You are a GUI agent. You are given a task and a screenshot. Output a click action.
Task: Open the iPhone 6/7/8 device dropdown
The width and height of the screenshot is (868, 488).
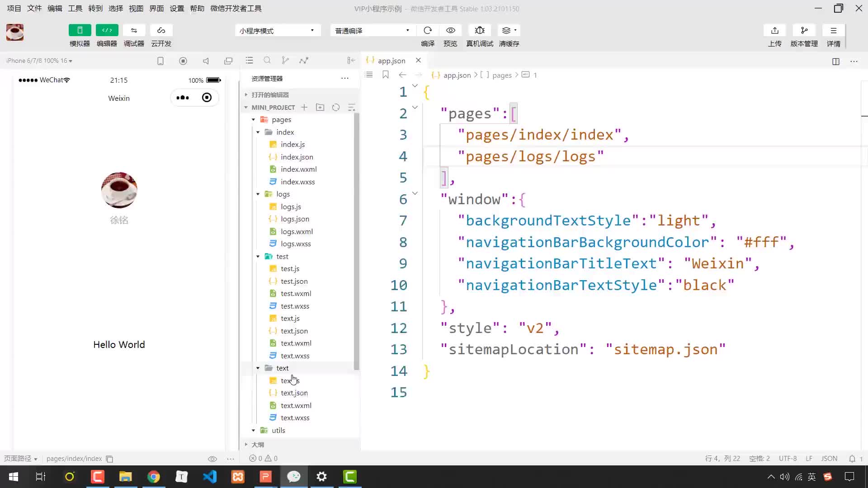point(39,61)
